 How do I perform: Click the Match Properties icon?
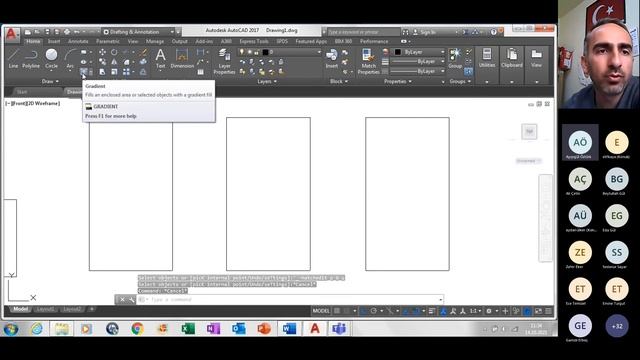pos(368,61)
